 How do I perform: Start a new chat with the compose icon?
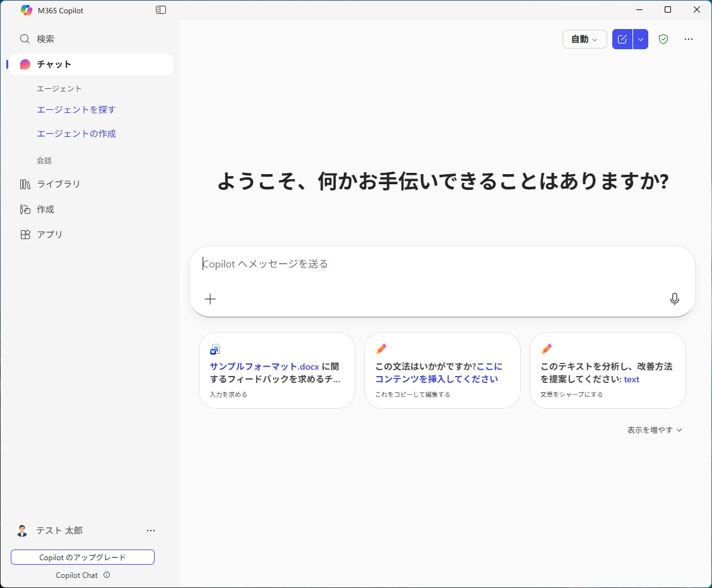[x=622, y=38]
